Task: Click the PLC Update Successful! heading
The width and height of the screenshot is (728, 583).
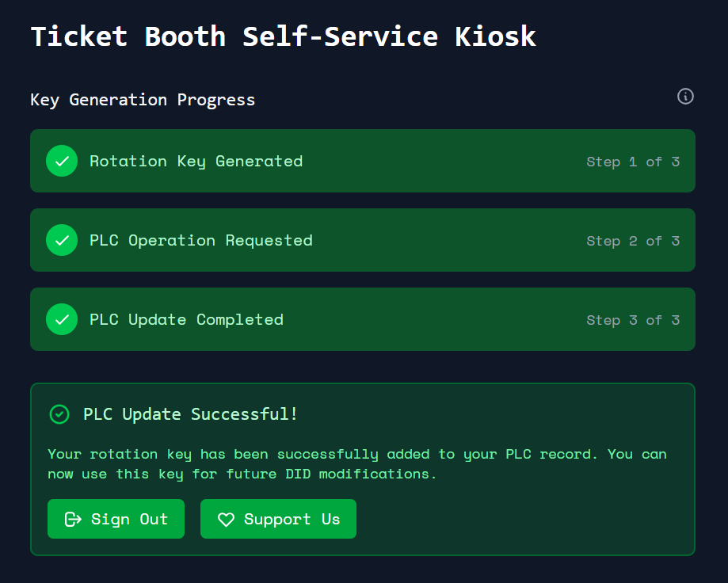Action: (x=190, y=414)
